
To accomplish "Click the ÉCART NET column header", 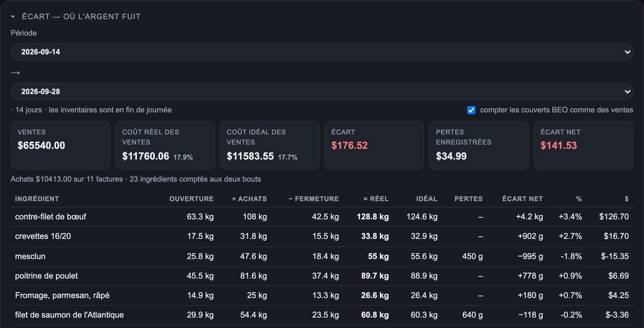I will pyautogui.click(x=523, y=199).
